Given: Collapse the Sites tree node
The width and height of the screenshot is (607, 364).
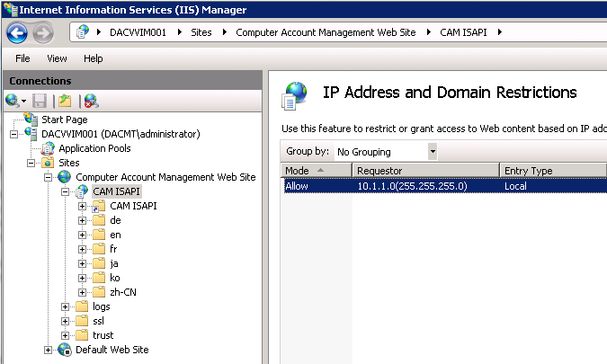Looking at the screenshot, I should coord(31,163).
